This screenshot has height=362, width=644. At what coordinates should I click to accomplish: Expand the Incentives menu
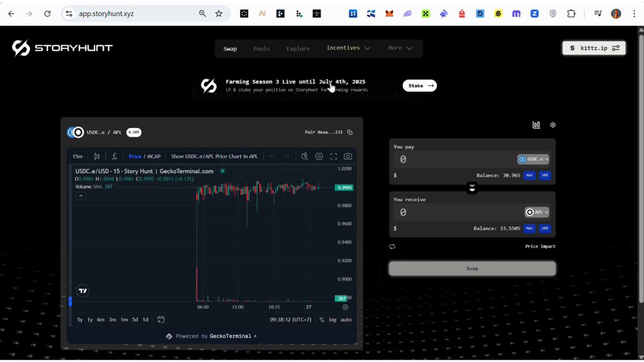(348, 48)
